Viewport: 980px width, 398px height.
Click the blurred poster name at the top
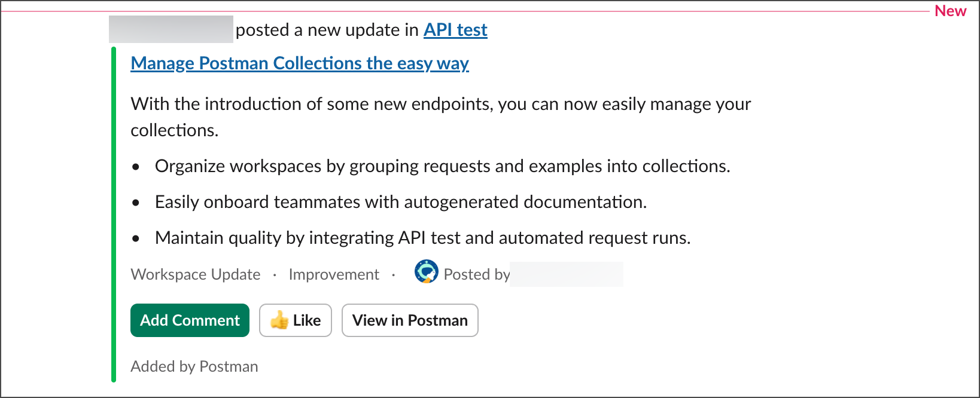(170, 29)
